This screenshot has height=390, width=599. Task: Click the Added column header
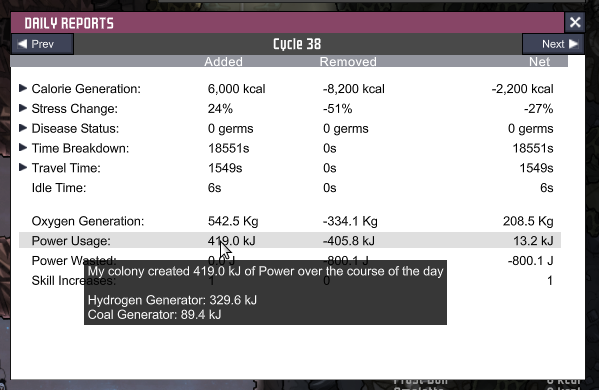coord(223,61)
